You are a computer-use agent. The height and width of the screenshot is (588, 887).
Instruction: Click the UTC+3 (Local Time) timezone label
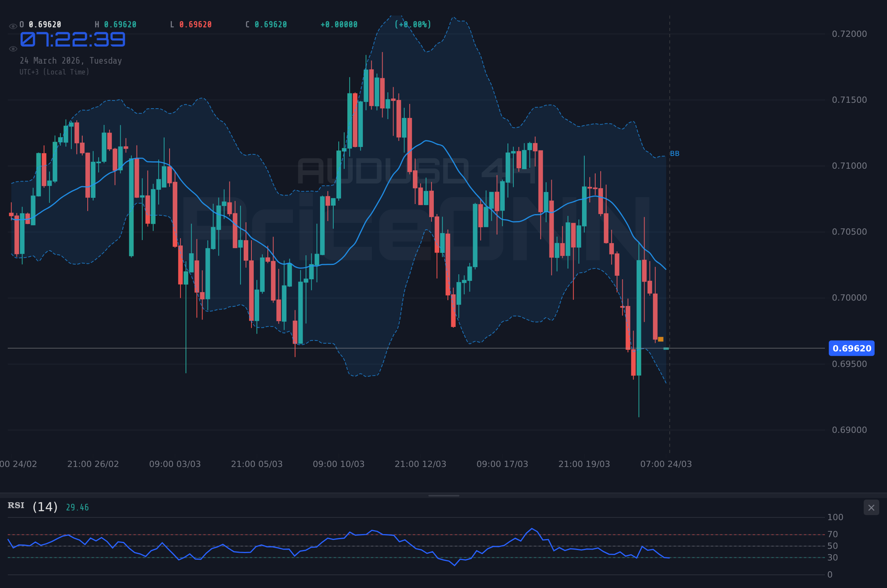pos(54,72)
